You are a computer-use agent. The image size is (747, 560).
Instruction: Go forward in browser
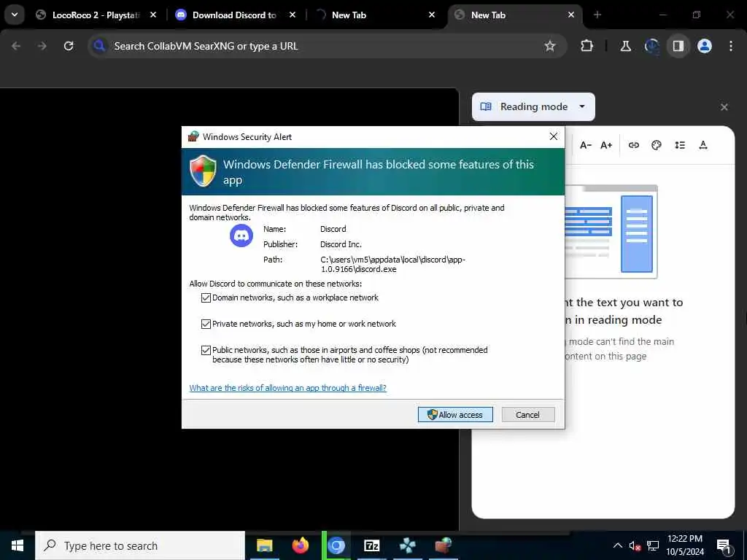click(42, 46)
